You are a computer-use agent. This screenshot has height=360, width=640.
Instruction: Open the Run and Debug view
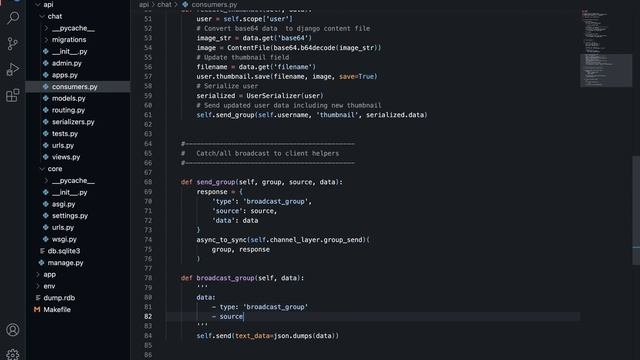coord(13,69)
